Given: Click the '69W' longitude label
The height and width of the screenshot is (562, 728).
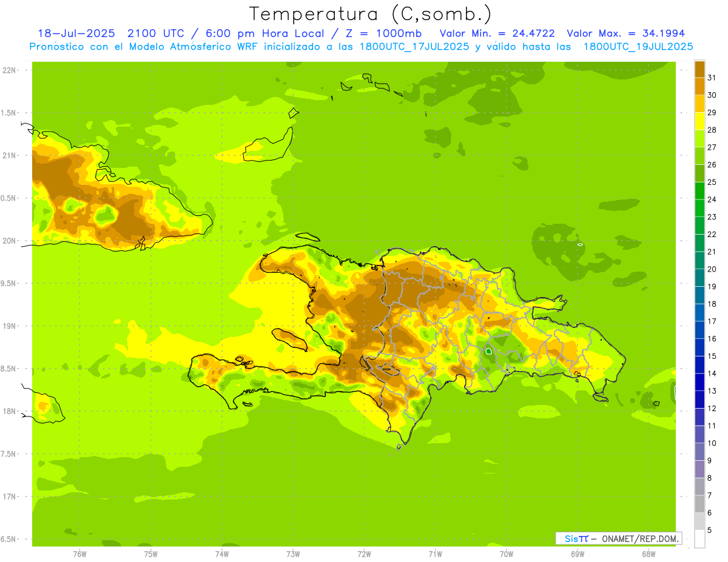Looking at the screenshot, I should [578, 554].
